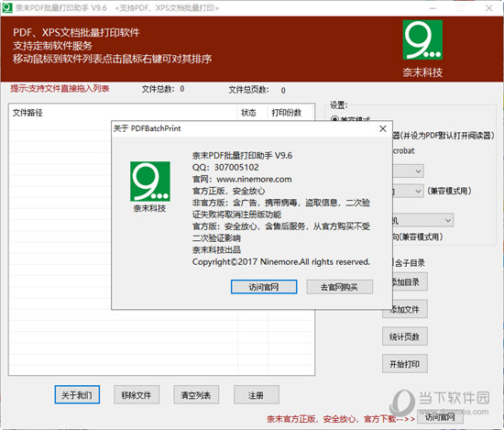Click the green 9 logo in About dialog
The image size is (504, 430).
(x=150, y=182)
